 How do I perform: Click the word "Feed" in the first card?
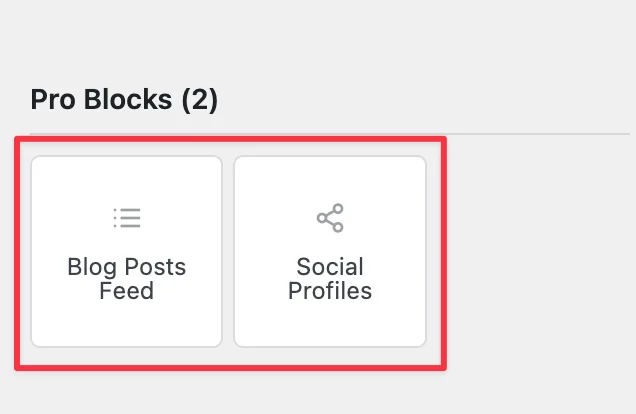click(x=127, y=291)
